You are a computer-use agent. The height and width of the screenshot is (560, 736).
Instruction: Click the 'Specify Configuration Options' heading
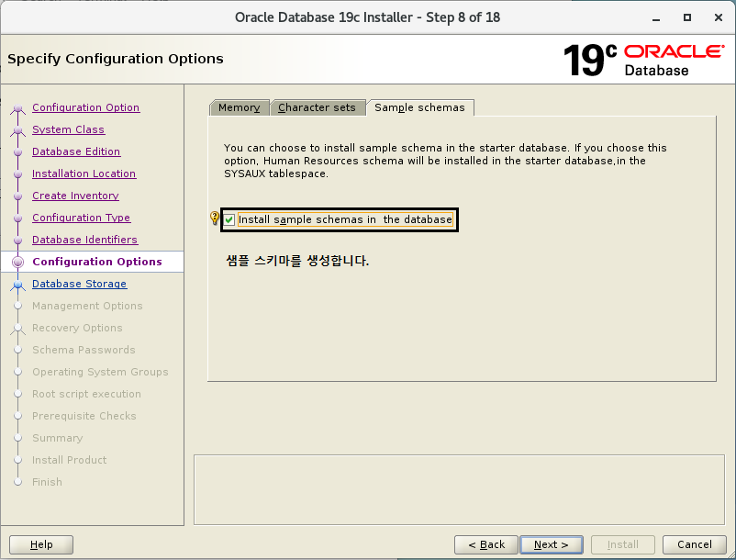click(x=116, y=59)
